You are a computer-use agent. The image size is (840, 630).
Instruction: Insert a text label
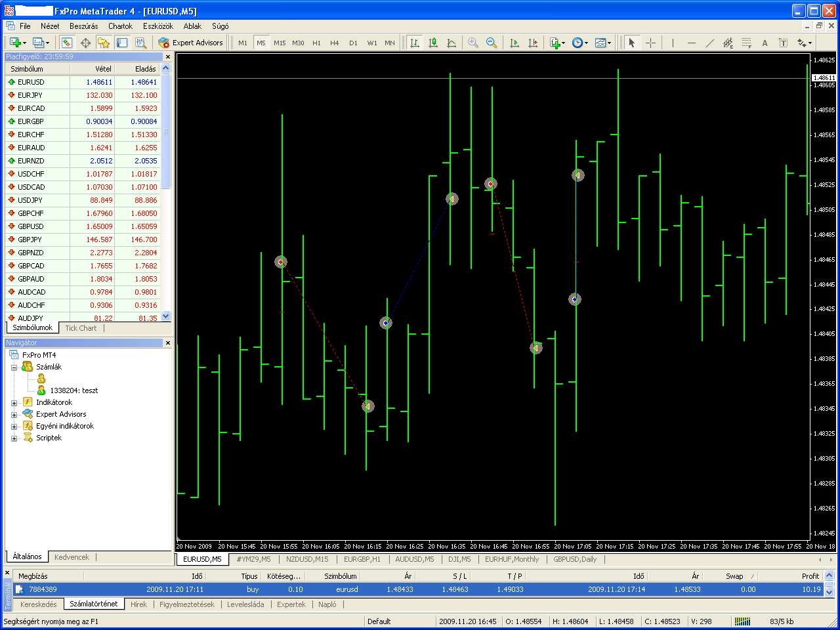point(783,43)
